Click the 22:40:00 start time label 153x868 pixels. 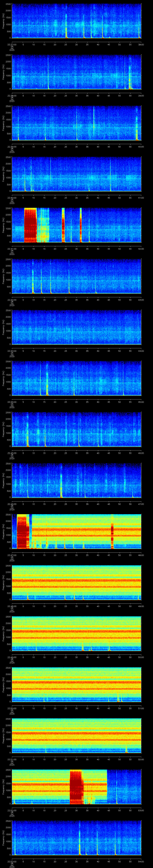[x=12, y=198]
